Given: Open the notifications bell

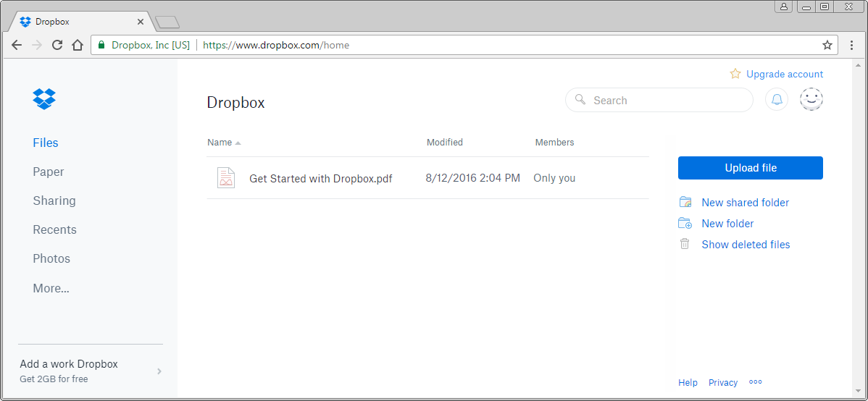Looking at the screenshot, I should [x=777, y=100].
